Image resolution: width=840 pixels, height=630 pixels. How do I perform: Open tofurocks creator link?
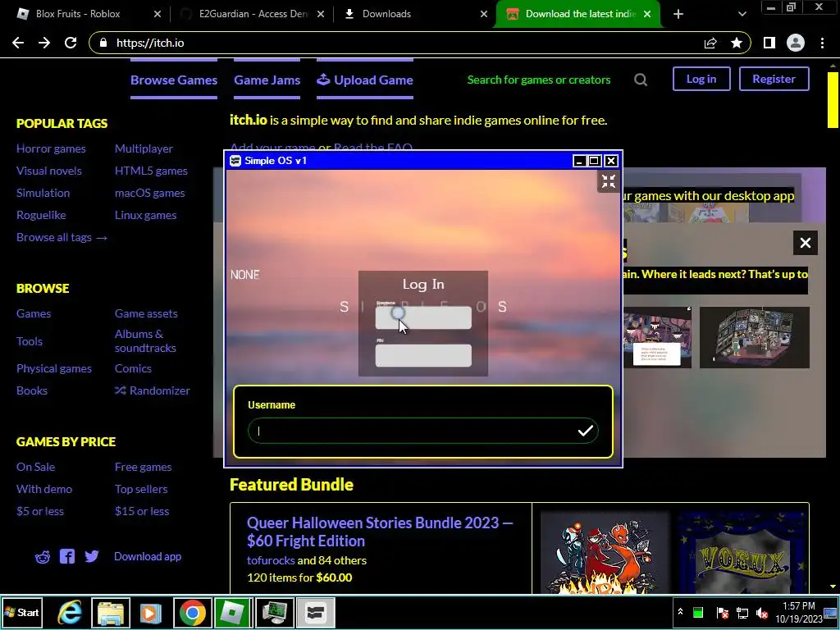[x=271, y=560]
